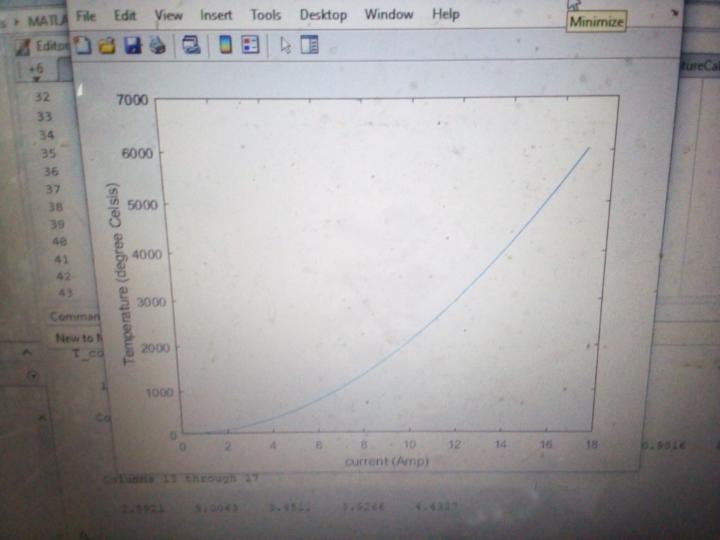
Task: Insert Colorbar using the toolbar icon
Action: [x=225, y=45]
